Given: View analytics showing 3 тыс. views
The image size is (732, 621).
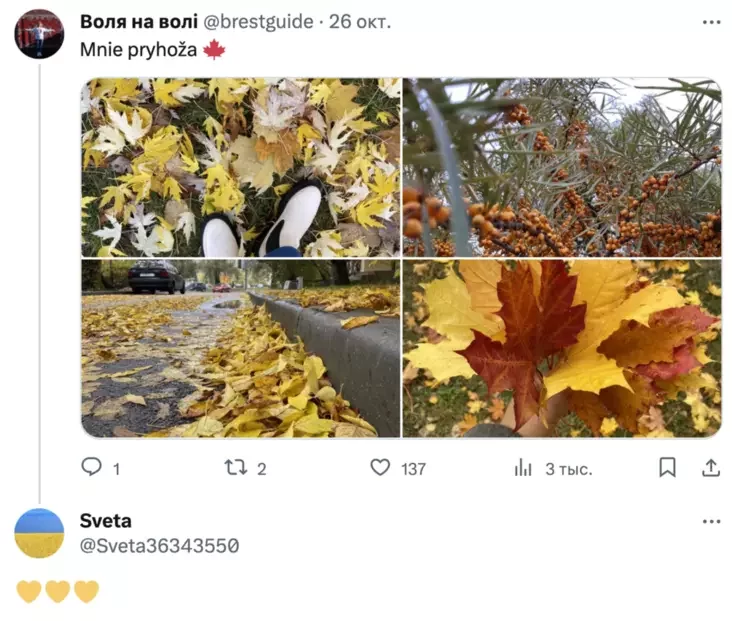Looking at the screenshot, I should [523, 467].
